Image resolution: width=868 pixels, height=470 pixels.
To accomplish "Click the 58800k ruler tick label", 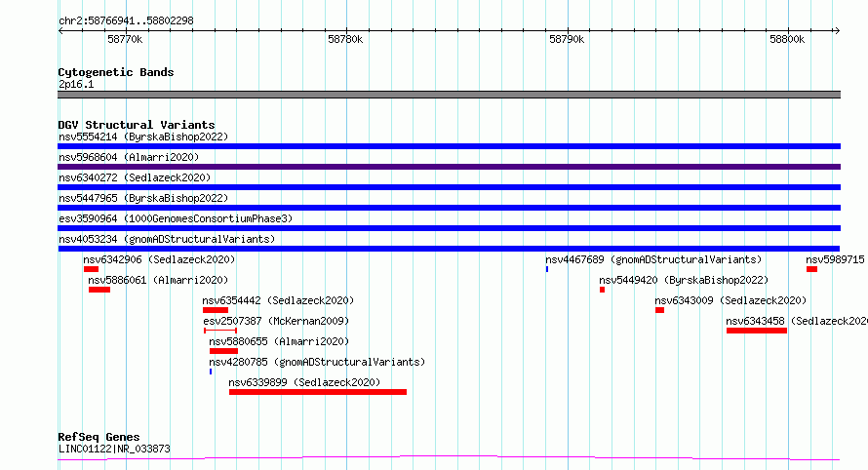I will 787,39.
